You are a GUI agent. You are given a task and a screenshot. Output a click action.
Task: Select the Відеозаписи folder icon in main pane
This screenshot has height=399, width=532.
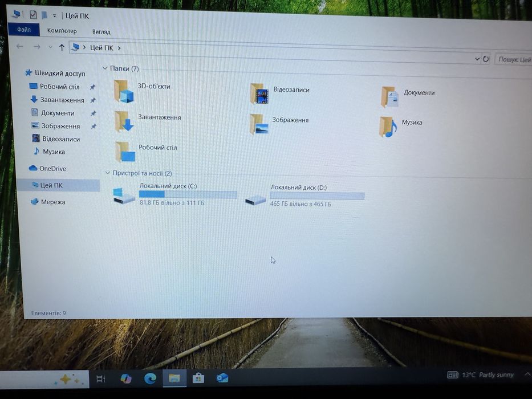[x=259, y=94]
